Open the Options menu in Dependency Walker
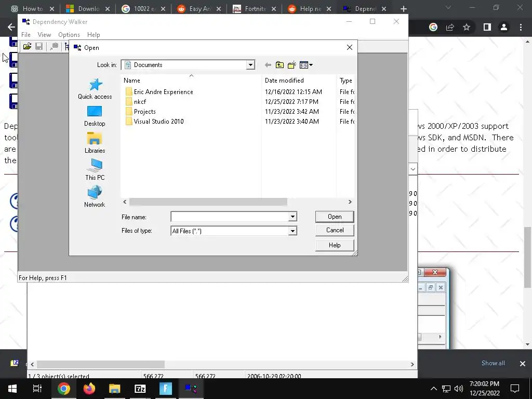The height and width of the screenshot is (399, 532). [69, 35]
